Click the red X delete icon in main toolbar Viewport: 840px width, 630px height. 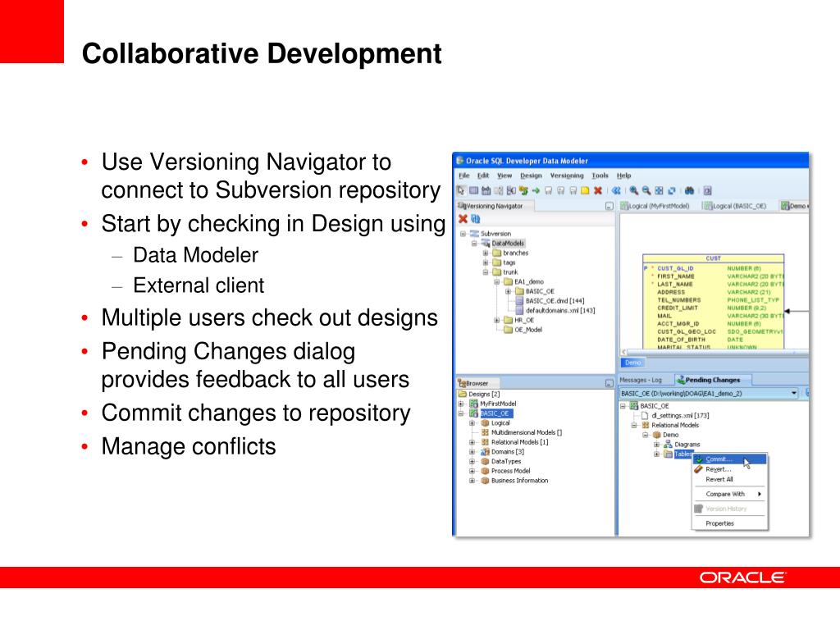click(x=598, y=190)
